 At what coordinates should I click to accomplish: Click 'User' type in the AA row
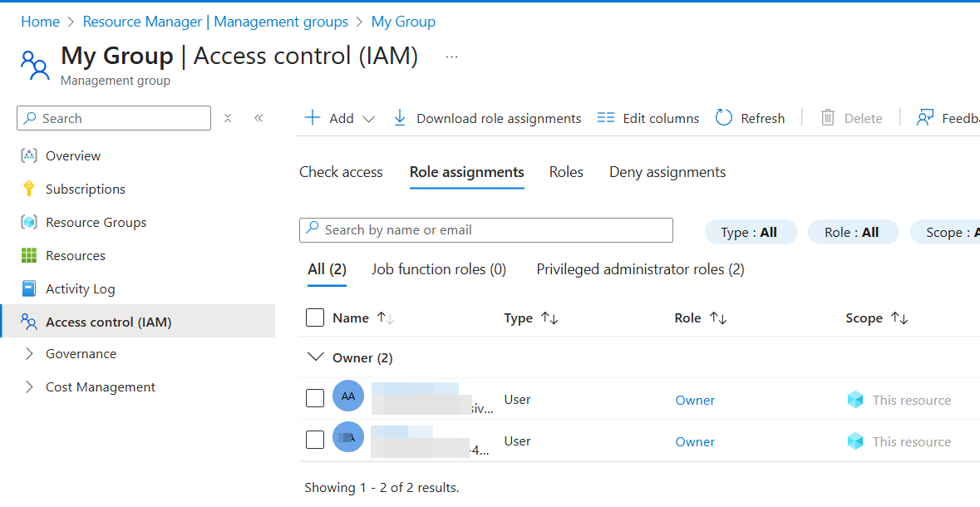tap(518, 400)
